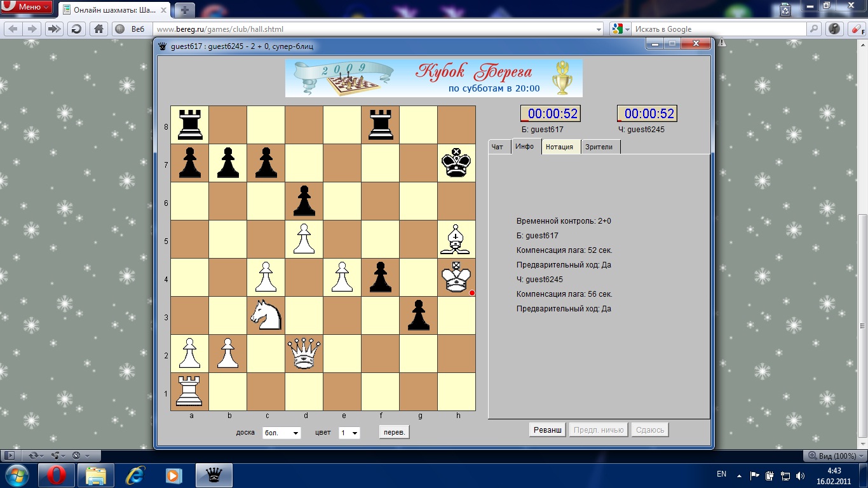This screenshot has width=868, height=488.
Task: Click the Кубок Берега tournament banner
Action: pyautogui.click(x=433, y=78)
